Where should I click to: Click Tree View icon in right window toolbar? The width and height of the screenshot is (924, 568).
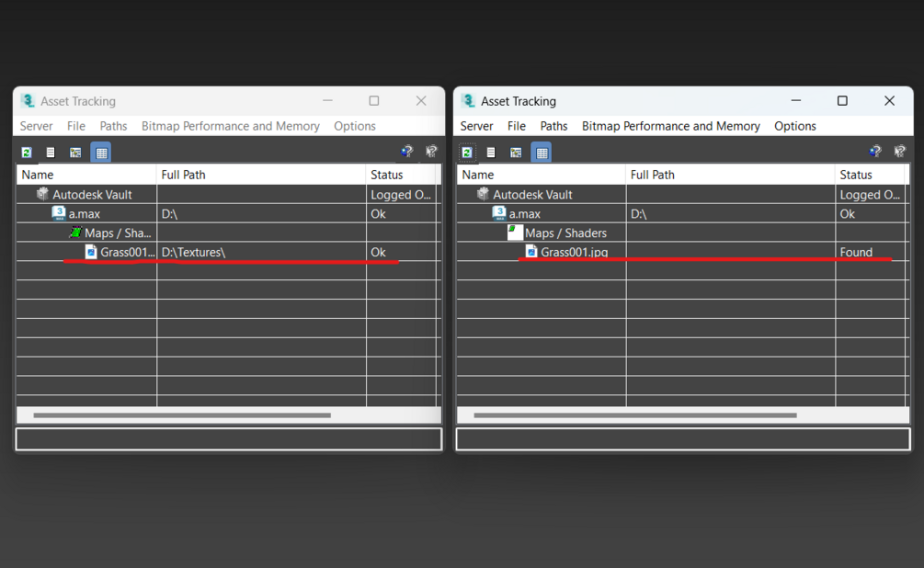[516, 153]
